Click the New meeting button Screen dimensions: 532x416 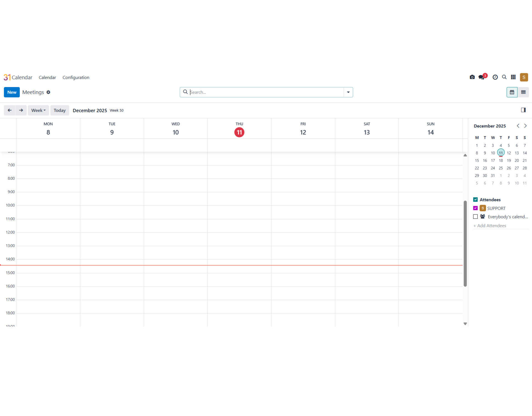12,92
